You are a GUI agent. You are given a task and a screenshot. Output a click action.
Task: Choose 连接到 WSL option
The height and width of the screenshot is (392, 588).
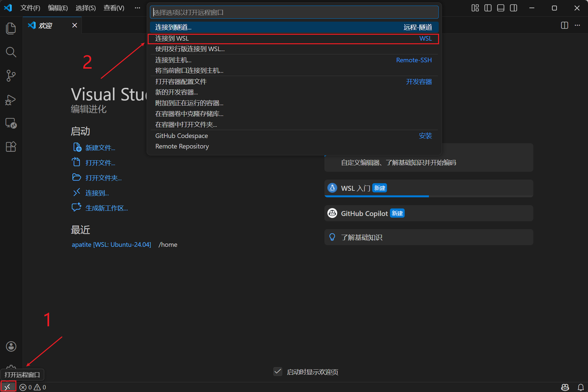click(294, 38)
